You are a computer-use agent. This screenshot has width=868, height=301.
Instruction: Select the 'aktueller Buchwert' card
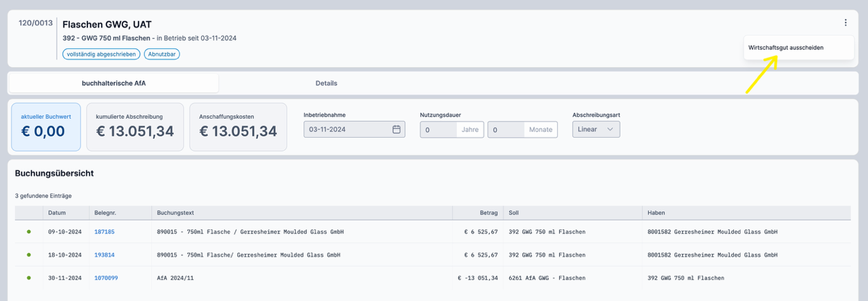tap(46, 127)
